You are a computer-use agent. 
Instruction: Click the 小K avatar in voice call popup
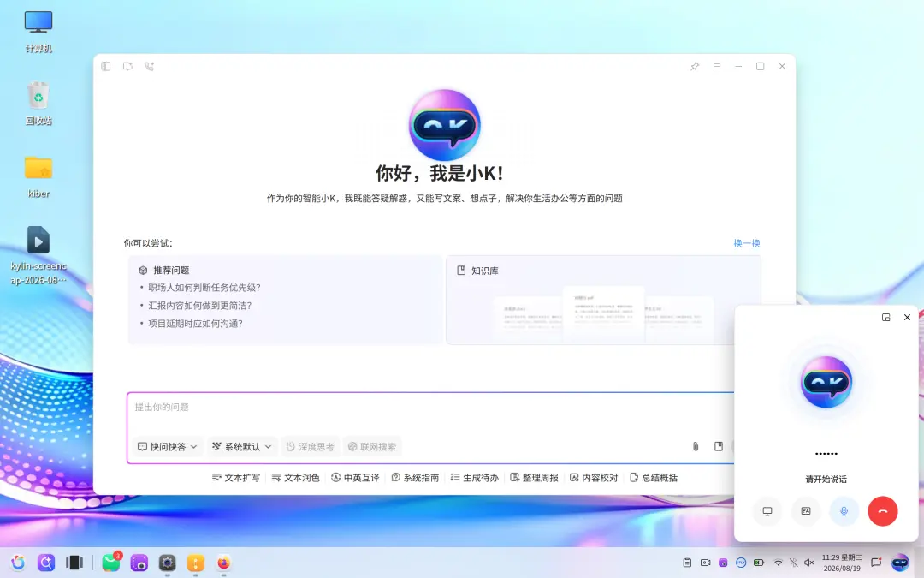tap(826, 382)
